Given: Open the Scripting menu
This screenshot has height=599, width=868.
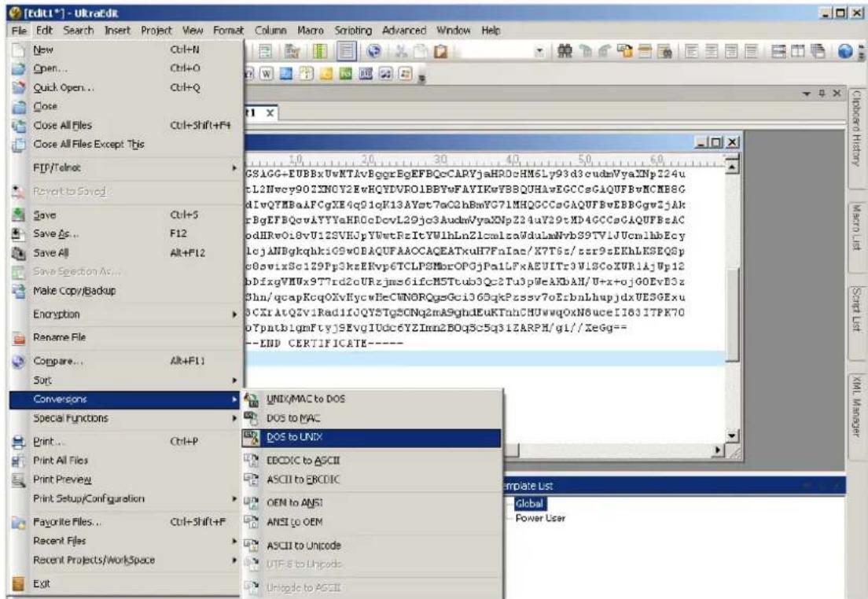Looking at the screenshot, I should [353, 31].
